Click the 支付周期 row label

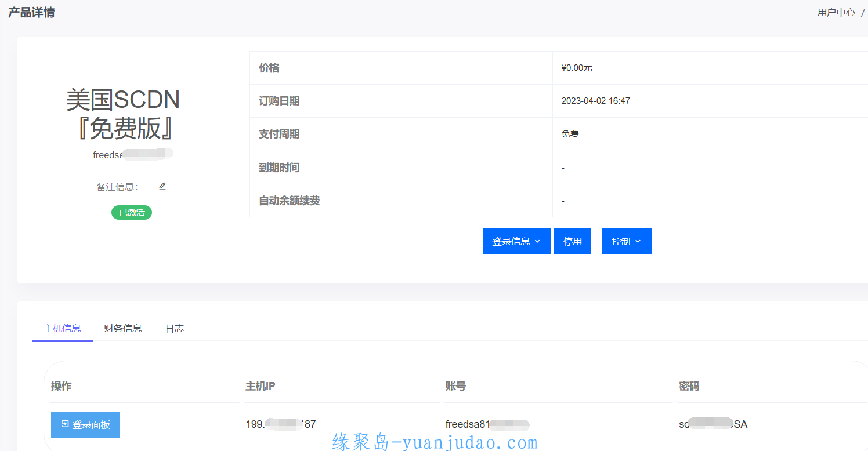[279, 134]
